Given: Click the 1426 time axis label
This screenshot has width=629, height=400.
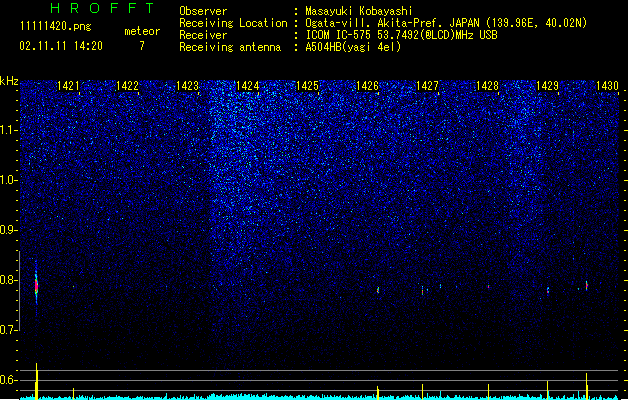Looking at the screenshot, I should (367, 86).
